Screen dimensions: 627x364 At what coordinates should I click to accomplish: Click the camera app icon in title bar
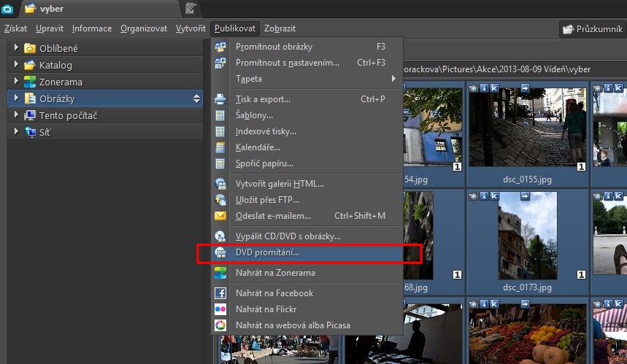[x=7, y=9]
